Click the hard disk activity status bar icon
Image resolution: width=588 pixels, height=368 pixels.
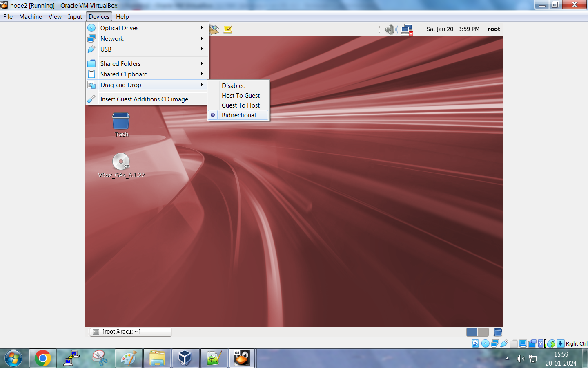tap(475, 343)
